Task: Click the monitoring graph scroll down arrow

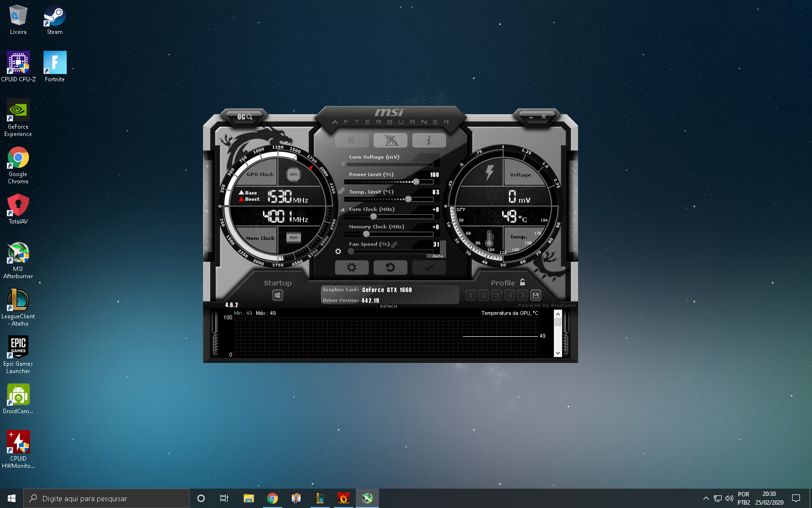Action: (x=558, y=353)
